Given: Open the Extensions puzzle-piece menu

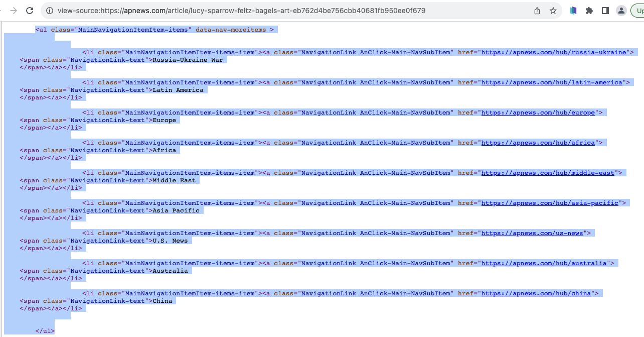Looking at the screenshot, I should [x=589, y=10].
